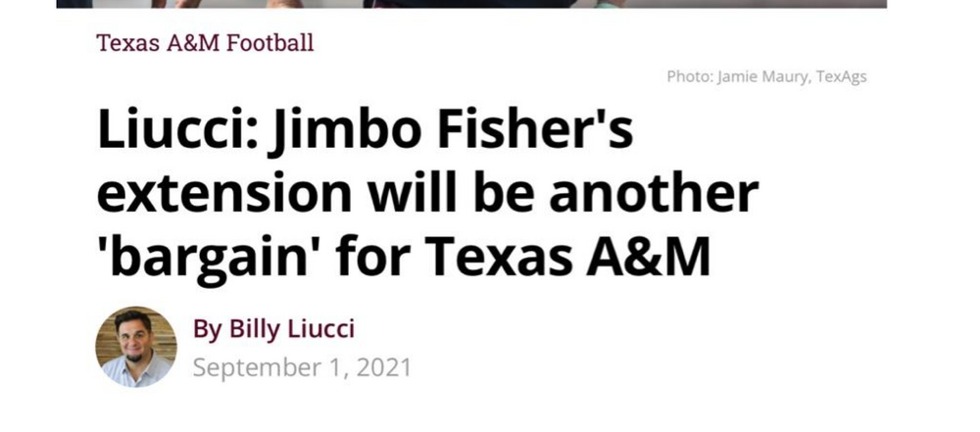Open the By Billy Liucci author link
The width and height of the screenshot is (980, 432).
273,329
